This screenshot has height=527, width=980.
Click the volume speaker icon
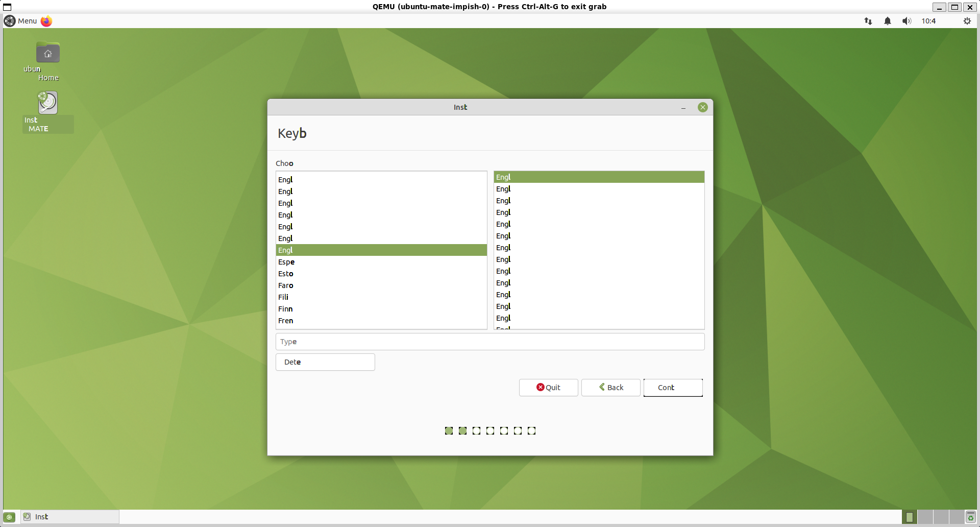pyautogui.click(x=906, y=21)
